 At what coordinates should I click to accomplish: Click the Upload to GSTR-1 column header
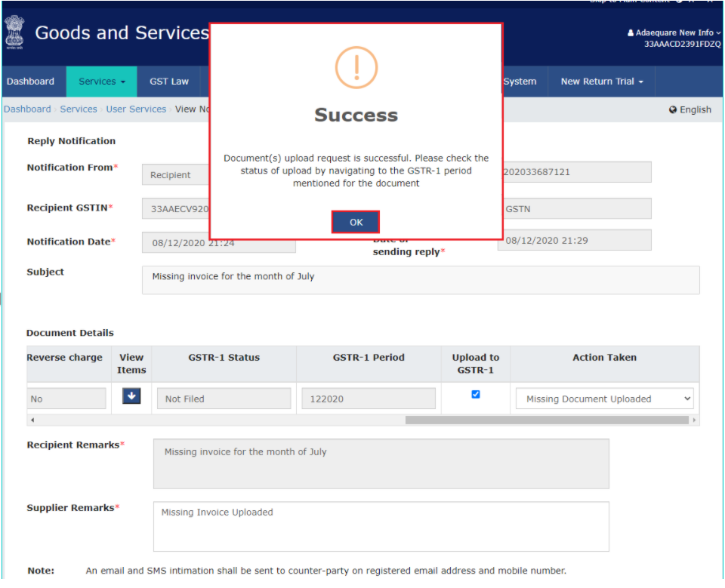pos(475,363)
